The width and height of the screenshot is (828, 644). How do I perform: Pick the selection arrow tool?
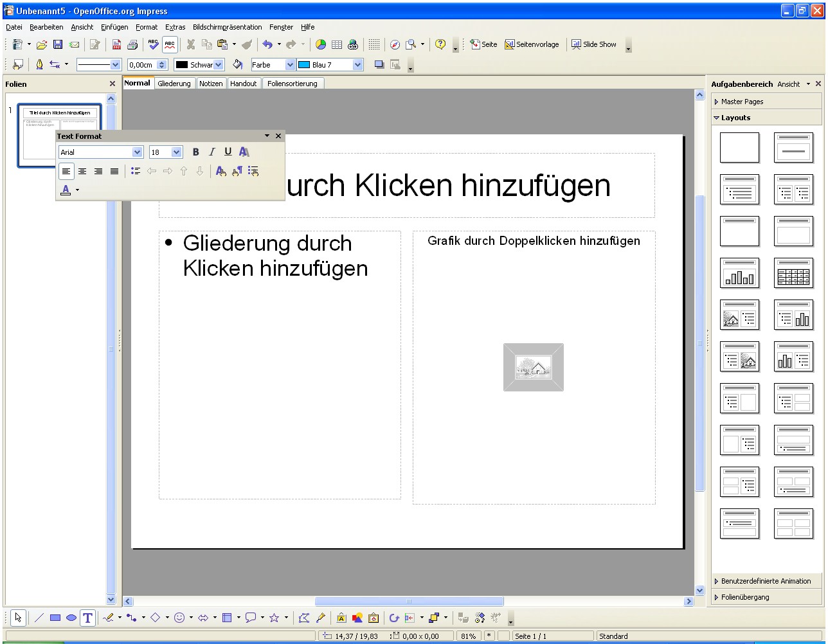pyautogui.click(x=18, y=618)
